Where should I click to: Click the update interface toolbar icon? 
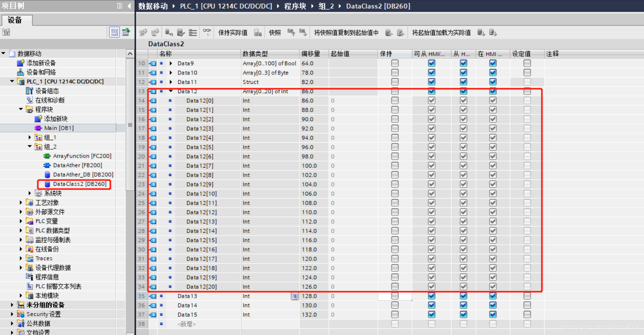pyautogui.click(x=181, y=33)
